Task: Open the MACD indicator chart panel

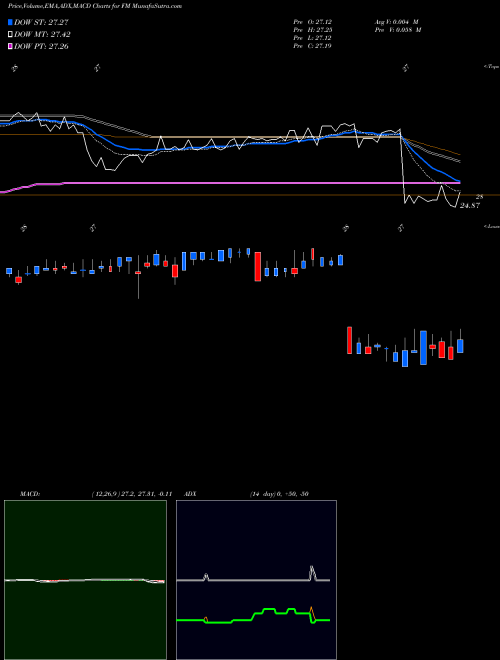Action: point(85,580)
